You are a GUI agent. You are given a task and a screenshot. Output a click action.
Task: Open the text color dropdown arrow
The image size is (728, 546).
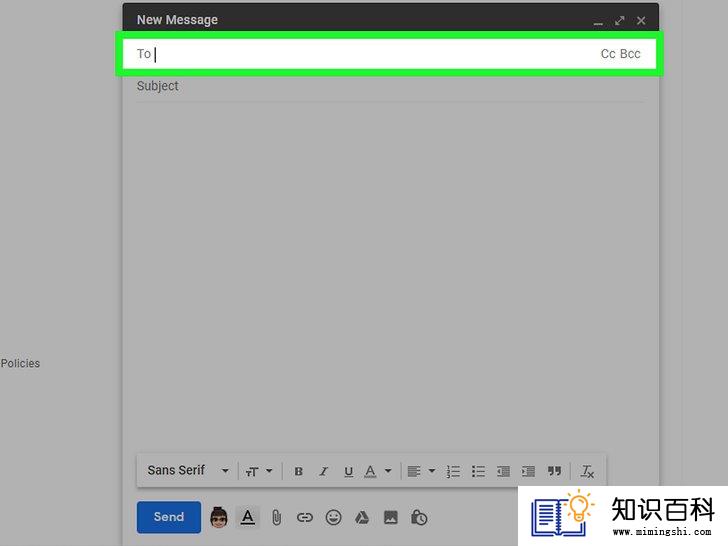(x=388, y=471)
